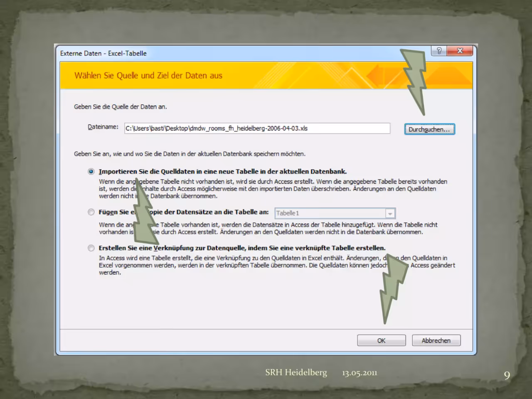Close the Externe Daten dialog window
The width and height of the screenshot is (532, 399).
coord(460,51)
